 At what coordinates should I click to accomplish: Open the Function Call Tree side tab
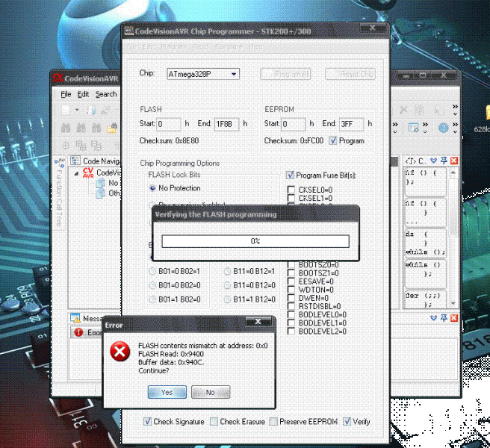[59, 193]
